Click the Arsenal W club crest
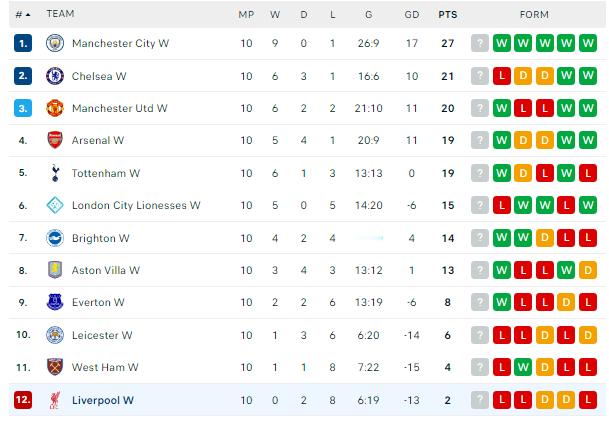609x423 pixels. point(55,141)
